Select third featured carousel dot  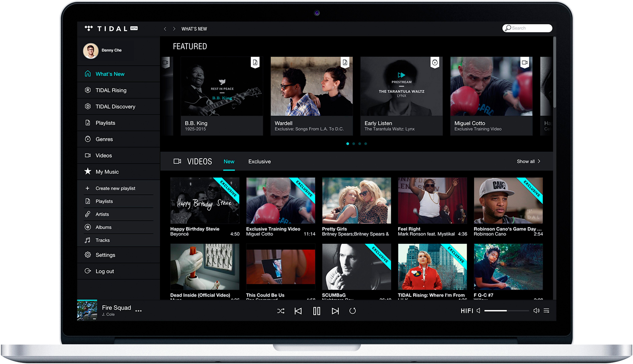click(x=360, y=144)
